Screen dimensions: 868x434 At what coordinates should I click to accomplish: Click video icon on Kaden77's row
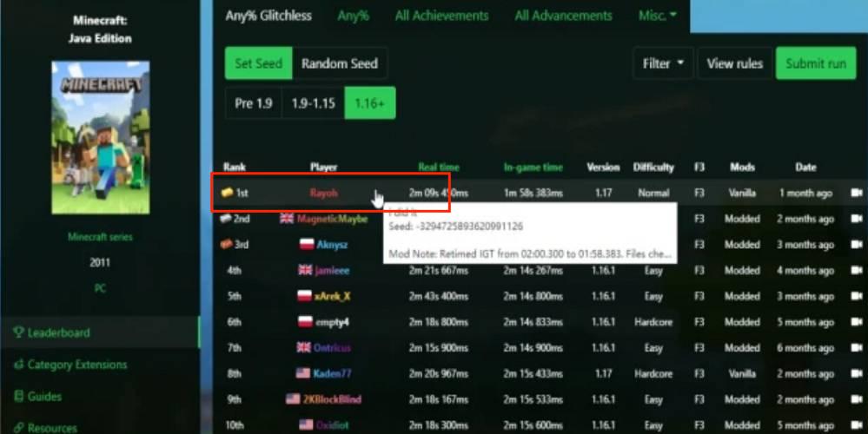click(x=857, y=374)
